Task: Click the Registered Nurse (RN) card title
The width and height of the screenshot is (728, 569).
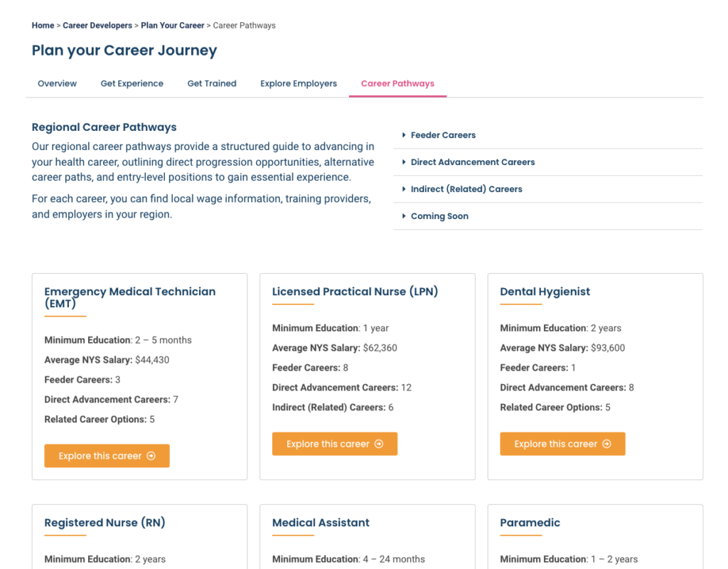Action: click(105, 523)
